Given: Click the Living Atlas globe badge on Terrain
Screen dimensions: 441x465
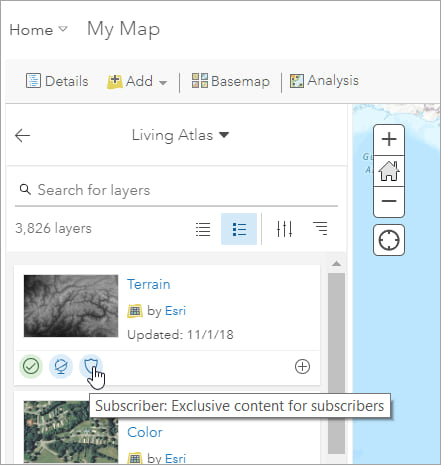Looking at the screenshot, I should pos(61,366).
